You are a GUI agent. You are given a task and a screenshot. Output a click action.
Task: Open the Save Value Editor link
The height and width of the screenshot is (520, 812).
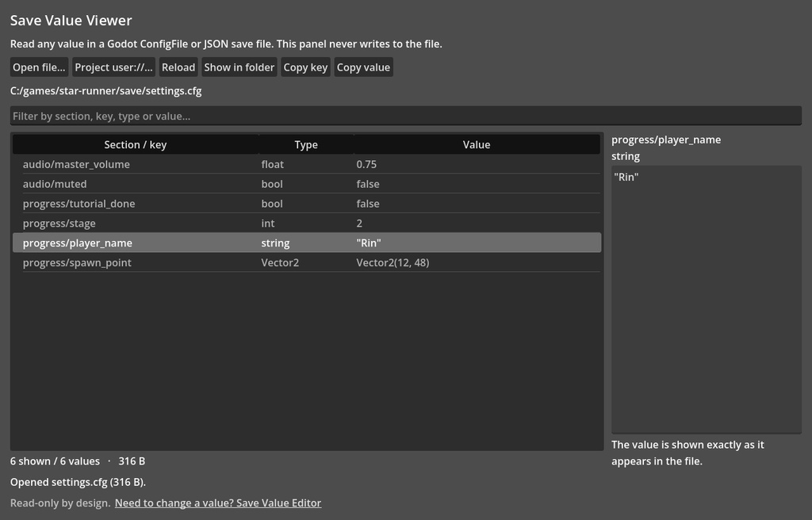click(x=218, y=503)
